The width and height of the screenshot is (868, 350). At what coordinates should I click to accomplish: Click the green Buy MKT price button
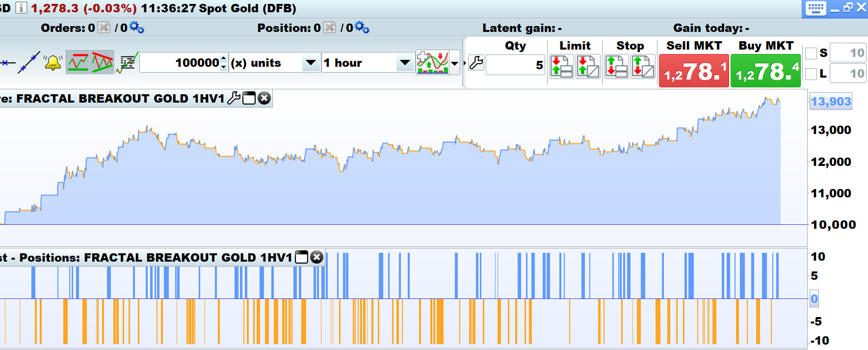765,71
